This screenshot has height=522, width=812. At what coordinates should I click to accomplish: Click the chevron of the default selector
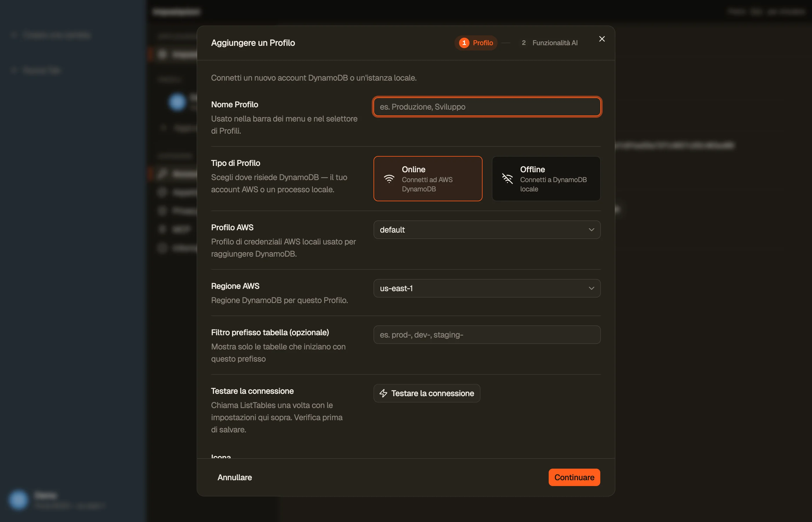(x=591, y=230)
